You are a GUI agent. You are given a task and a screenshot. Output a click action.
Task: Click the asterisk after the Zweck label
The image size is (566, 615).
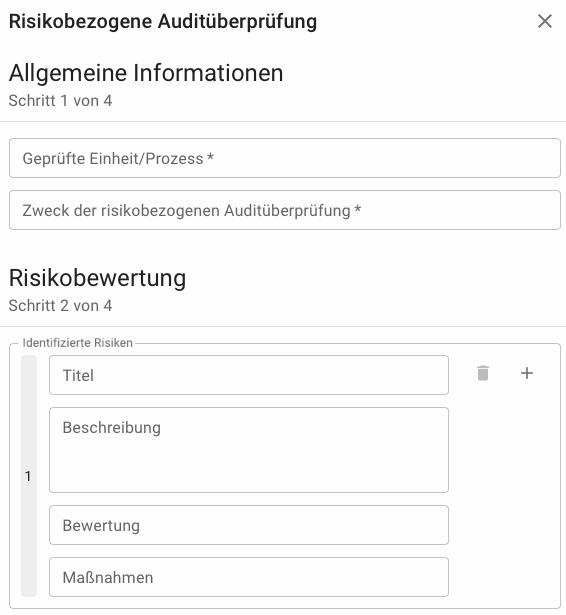point(358,209)
